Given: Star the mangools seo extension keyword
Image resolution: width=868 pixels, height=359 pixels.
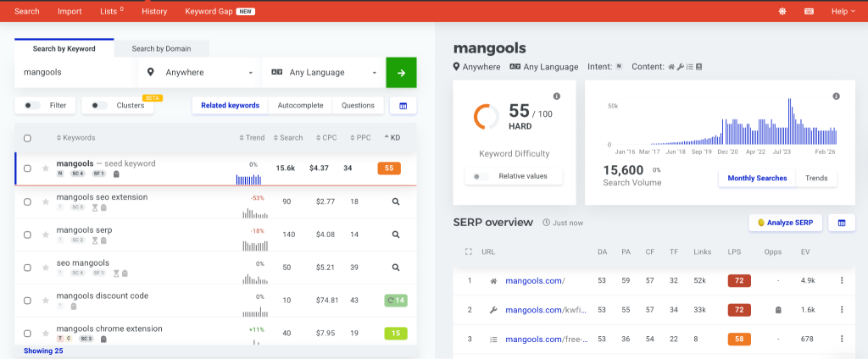Looking at the screenshot, I should (x=46, y=202).
